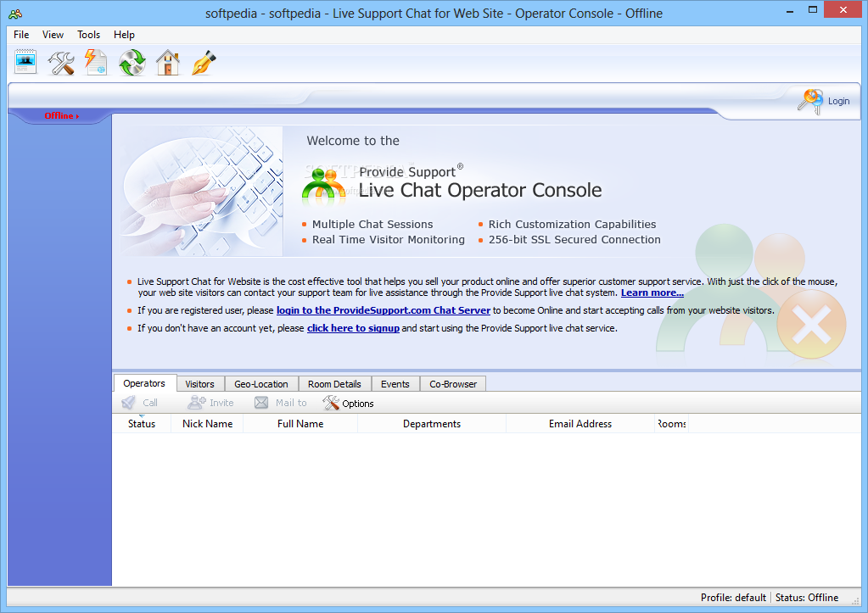Switch to the Visitors tab

click(x=200, y=384)
